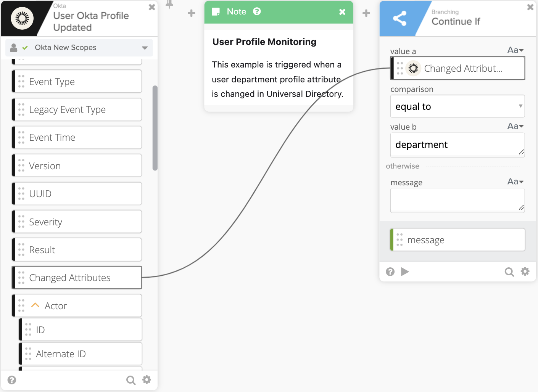Open the settings gear on the Okta trigger card

(x=147, y=380)
